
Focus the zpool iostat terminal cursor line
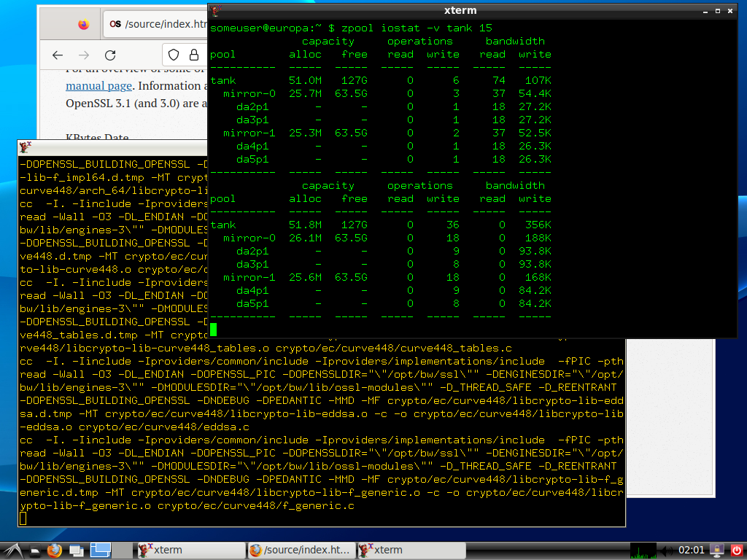pyautogui.click(x=214, y=329)
